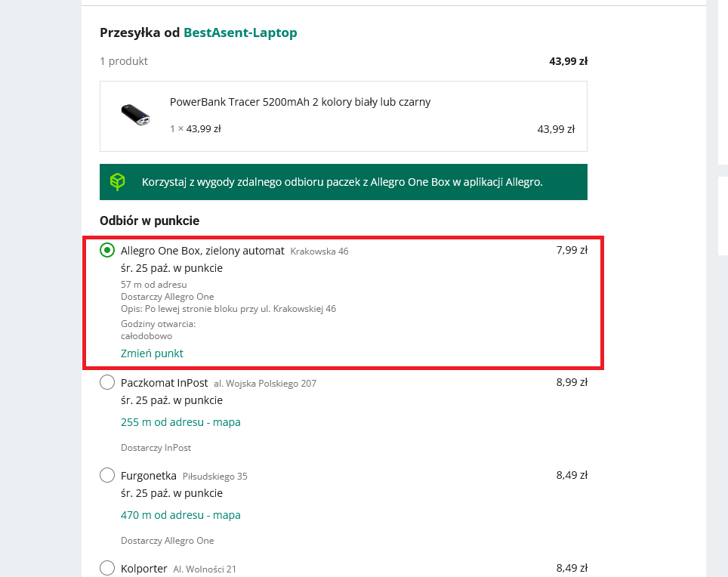Click the 7,99 zł Allegro One Box price

tap(572, 250)
